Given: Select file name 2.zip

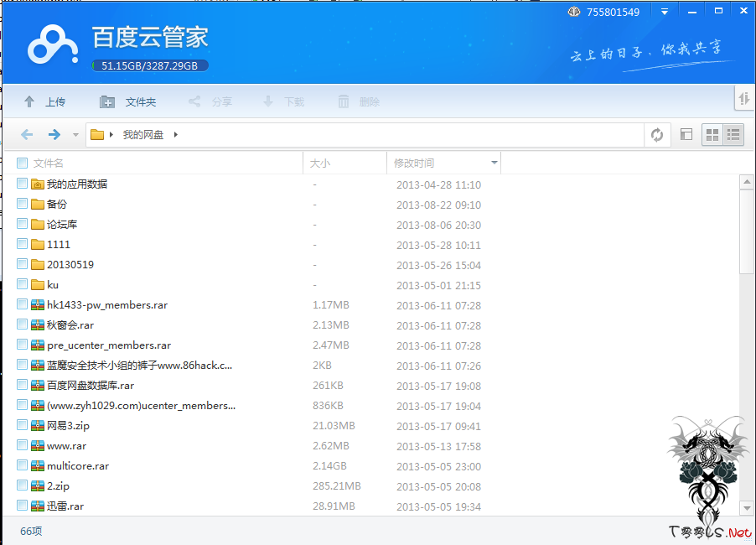Looking at the screenshot, I should click(58, 486).
